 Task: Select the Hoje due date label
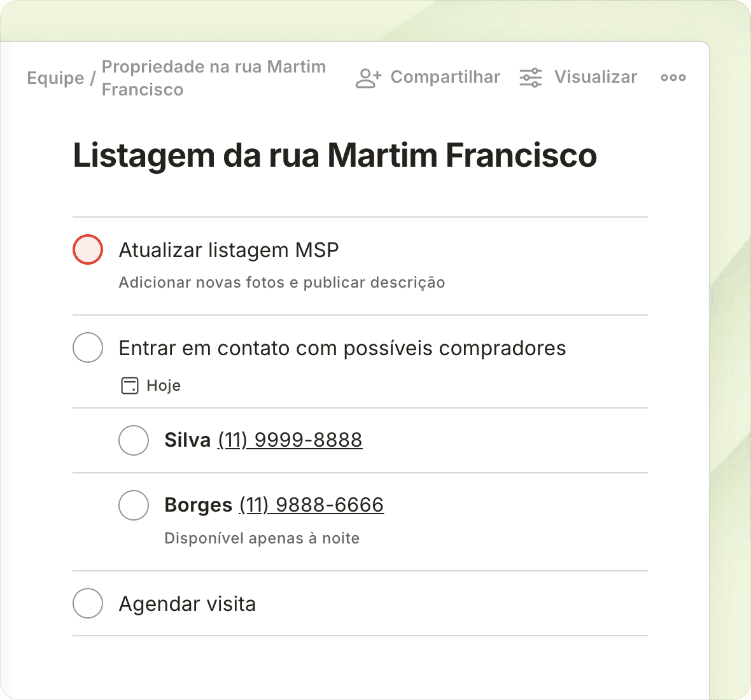[x=164, y=386]
